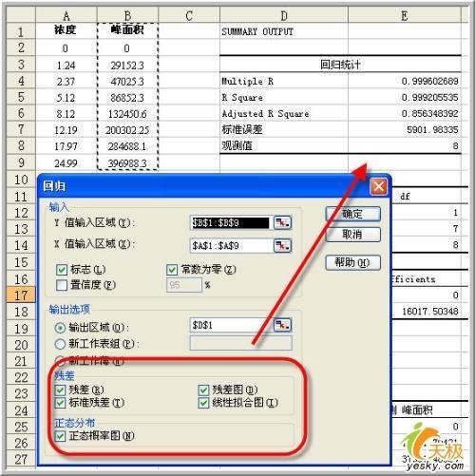Click cell with value 396988.3

click(x=127, y=163)
